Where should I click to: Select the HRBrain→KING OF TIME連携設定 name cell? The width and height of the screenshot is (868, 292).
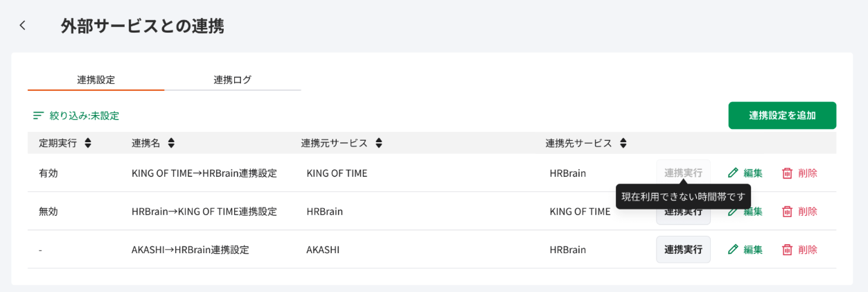pyautogui.click(x=204, y=212)
